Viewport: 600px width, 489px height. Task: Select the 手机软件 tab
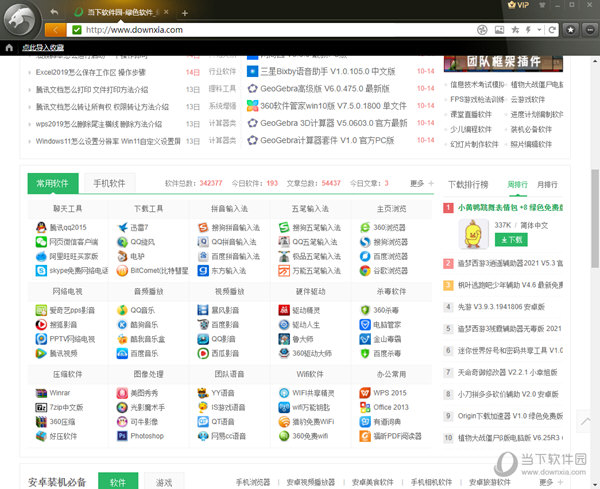tap(109, 183)
